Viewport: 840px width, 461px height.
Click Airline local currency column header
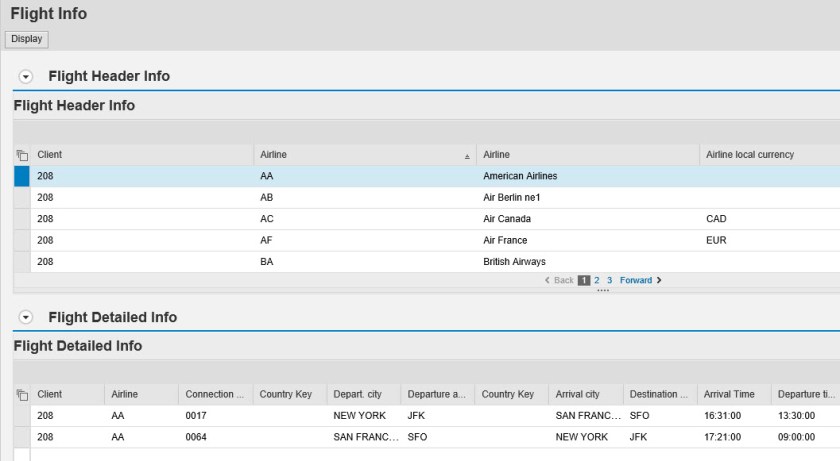(x=770, y=155)
